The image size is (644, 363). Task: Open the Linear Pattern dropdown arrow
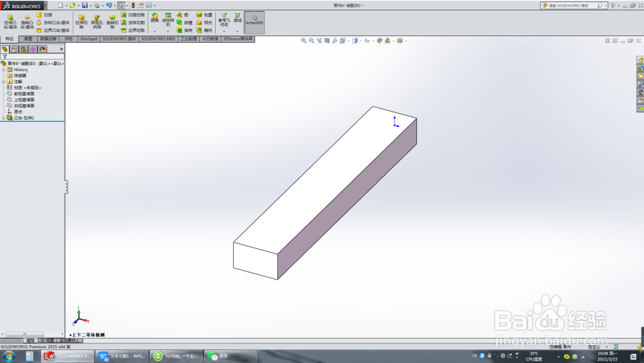(x=168, y=31)
